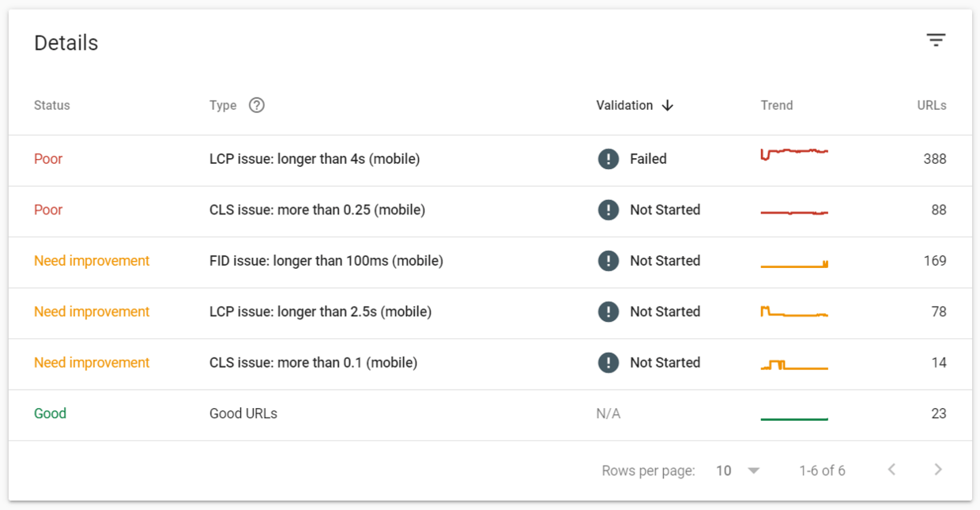980x510 pixels.
Task: Click the previous page chevron
Action: point(891,470)
